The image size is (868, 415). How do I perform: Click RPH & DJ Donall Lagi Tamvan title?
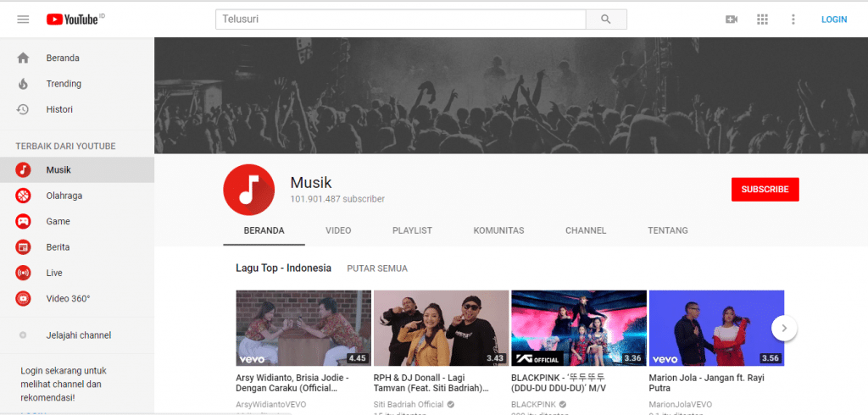point(431,383)
